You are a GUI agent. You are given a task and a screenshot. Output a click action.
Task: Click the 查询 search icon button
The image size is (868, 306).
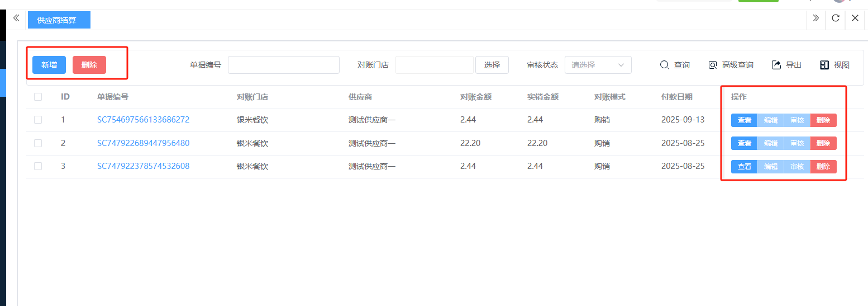(665, 65)
